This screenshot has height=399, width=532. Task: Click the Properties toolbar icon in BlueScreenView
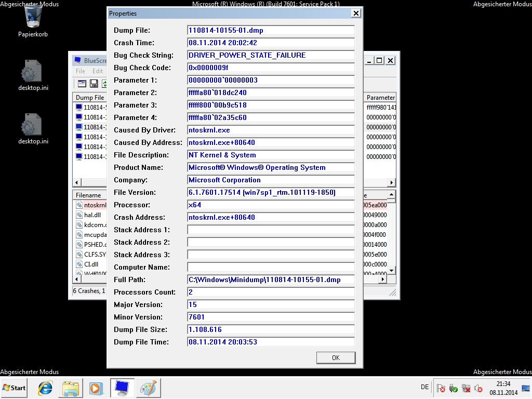82,84
